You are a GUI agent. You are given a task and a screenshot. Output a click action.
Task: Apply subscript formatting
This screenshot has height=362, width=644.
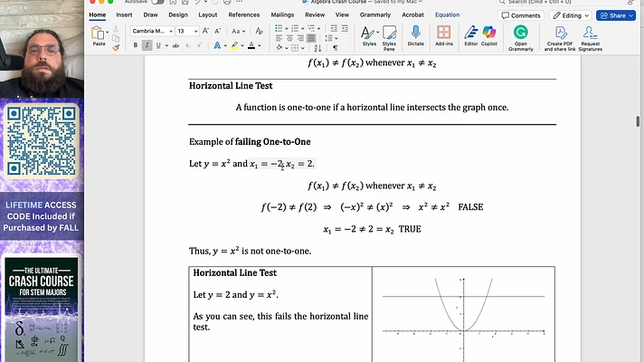point(188,45)
